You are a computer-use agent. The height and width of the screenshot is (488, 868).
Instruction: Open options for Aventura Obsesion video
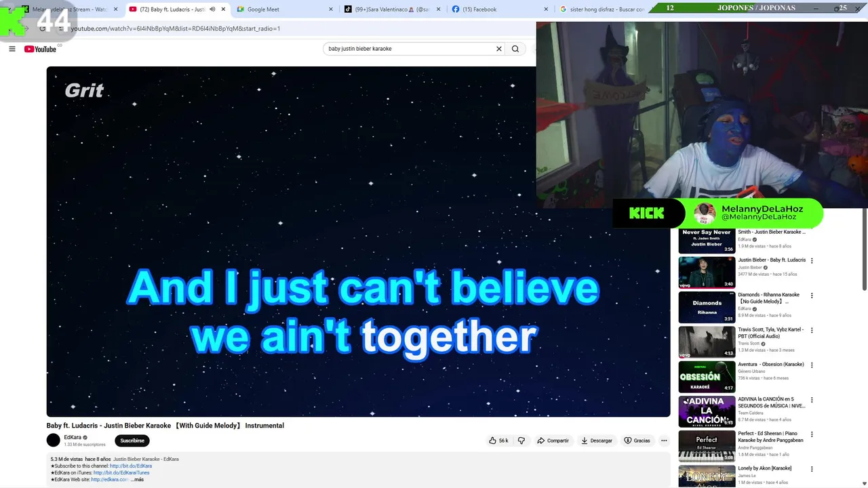point(812,365)
